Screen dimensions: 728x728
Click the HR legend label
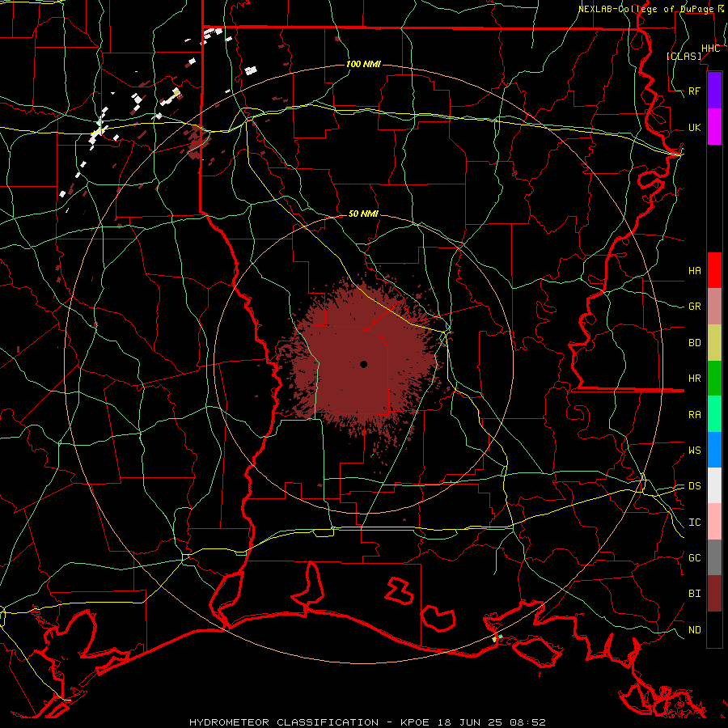695,379
